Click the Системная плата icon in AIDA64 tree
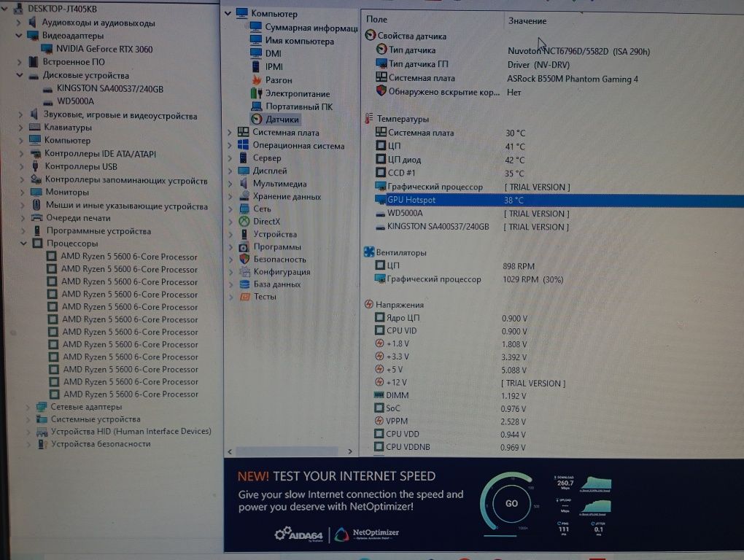The image size is (744, 560). tap(243, 132)
